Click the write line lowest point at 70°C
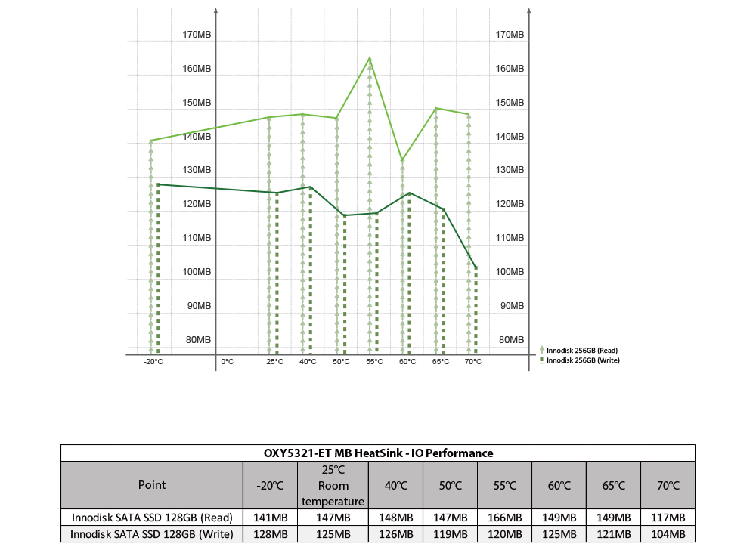The height and width of the screenshot is (550, 756). [x=476, y=267]
